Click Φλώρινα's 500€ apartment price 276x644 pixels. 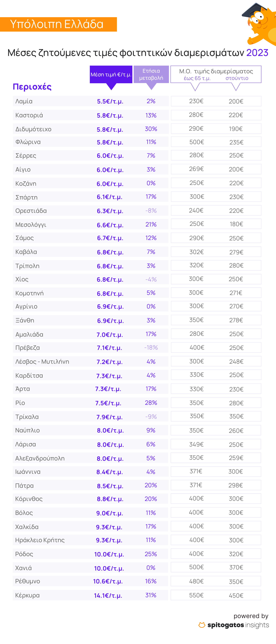(197, 142)
